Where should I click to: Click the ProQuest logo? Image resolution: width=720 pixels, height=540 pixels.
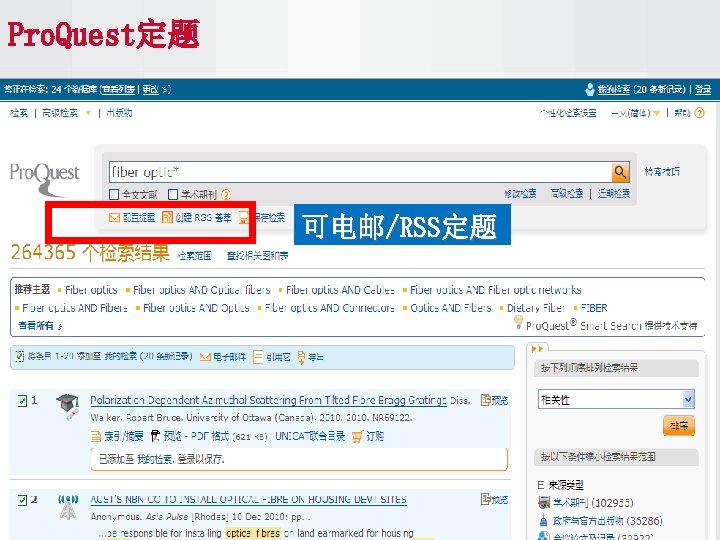point(45,179)
